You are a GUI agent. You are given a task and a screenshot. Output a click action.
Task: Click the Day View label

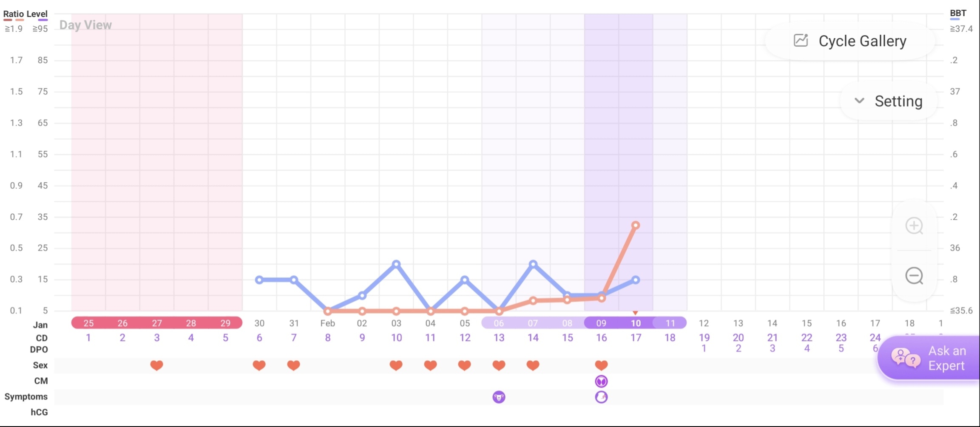tap(85, 25)
